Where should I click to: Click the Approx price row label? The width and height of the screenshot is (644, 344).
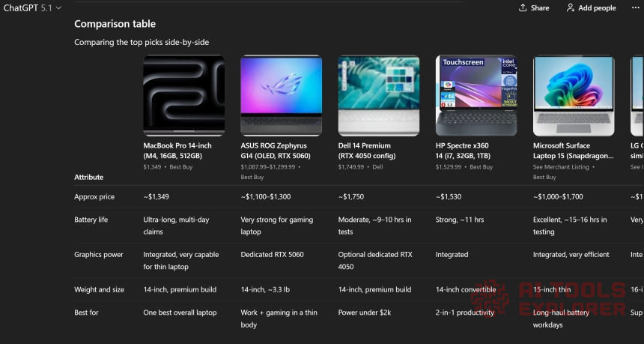click(x=94, y=197)
